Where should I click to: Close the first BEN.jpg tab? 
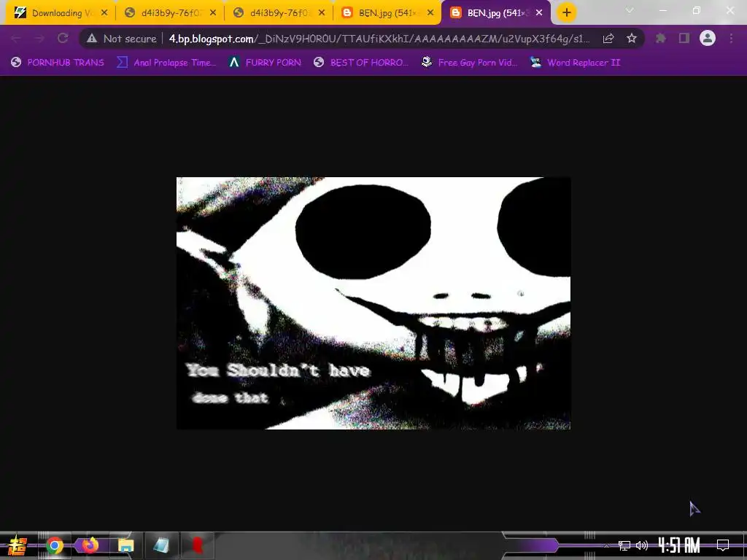pyautogui.click(x=430, y=13)
